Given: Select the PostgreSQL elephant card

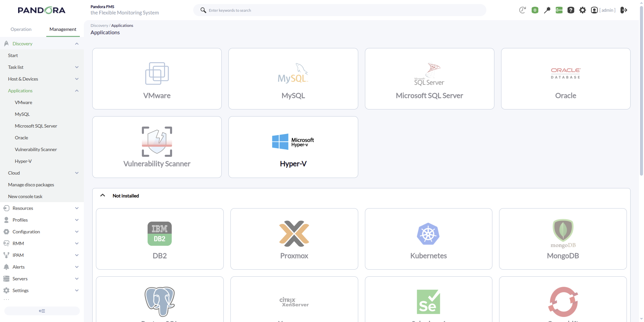Looking at the screenshot, I should pyautogui.click(x=160, y=299).
